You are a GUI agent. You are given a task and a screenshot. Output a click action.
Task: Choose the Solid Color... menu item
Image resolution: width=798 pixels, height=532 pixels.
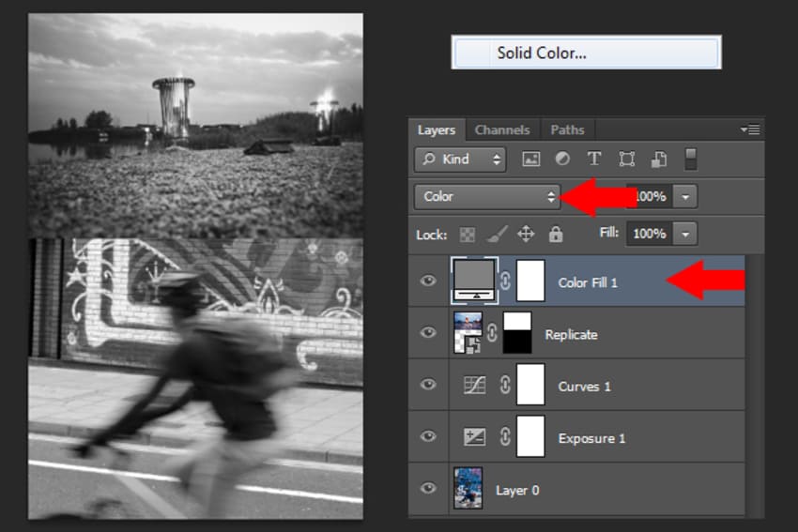tap(586, 53)
